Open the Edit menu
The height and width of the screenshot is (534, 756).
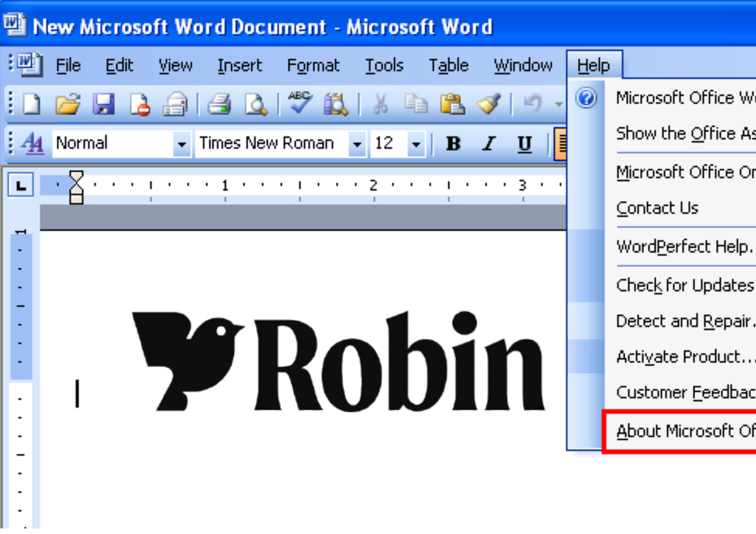[119, 65]
